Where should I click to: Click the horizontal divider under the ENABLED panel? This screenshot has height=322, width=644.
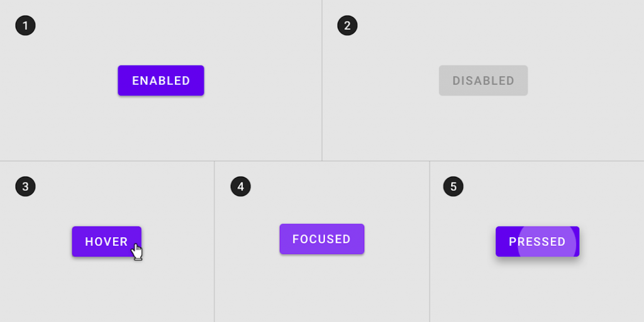coord(161,161)
